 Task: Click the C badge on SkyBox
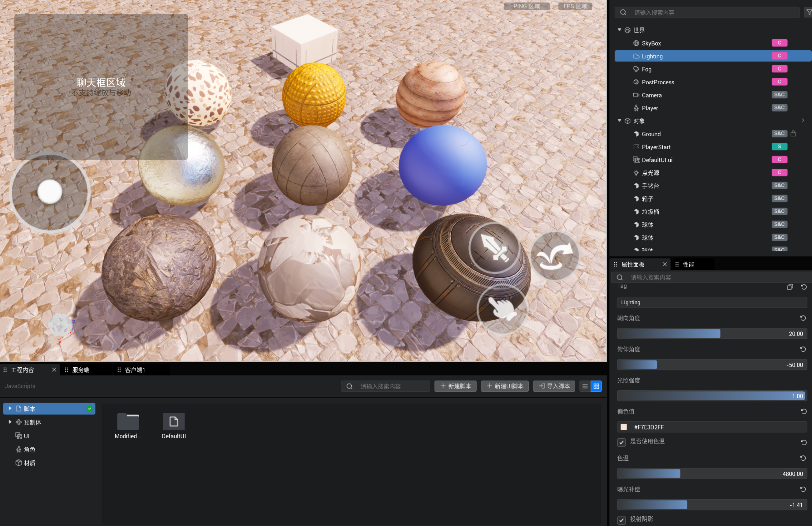[779, 43]
